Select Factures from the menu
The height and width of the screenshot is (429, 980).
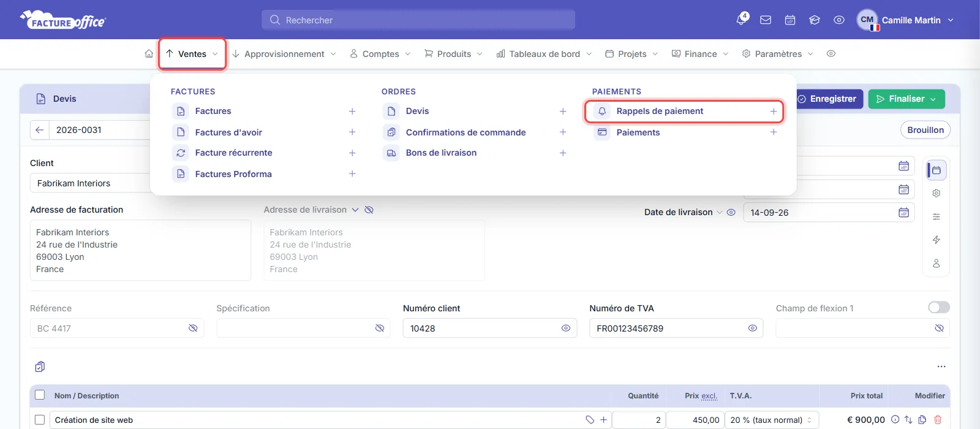(x=213, y=112)
